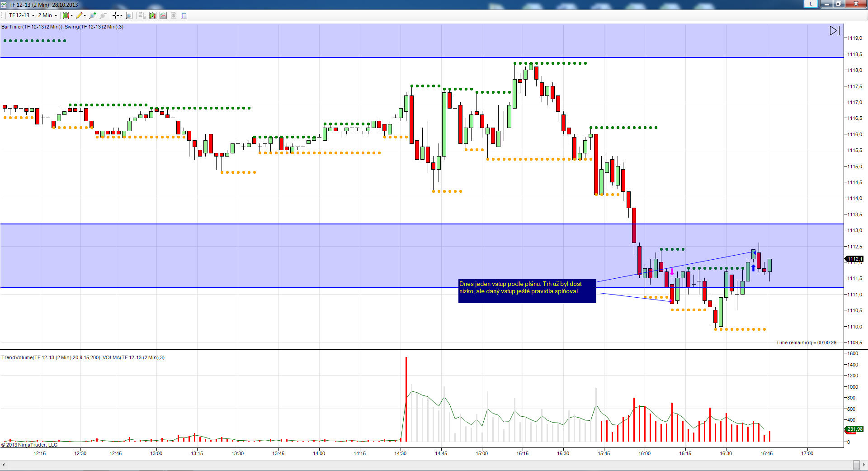Select the crosshair pointer tool
The height and width of the screenshot is (471, 868).
pos(116,15)
